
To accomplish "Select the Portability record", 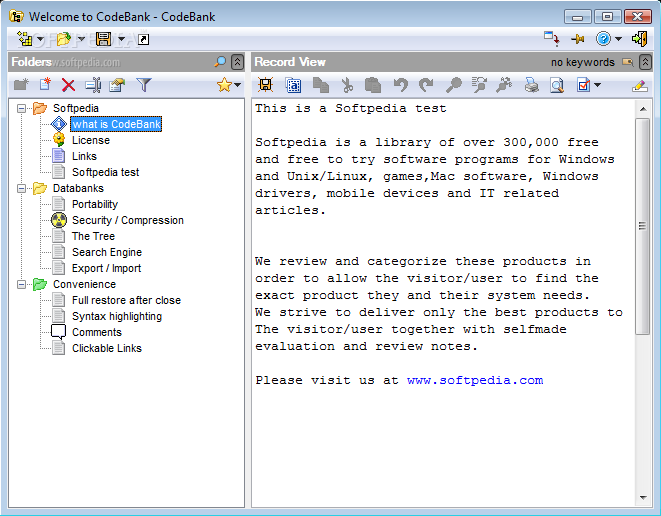I will click(x=95, y=204).
